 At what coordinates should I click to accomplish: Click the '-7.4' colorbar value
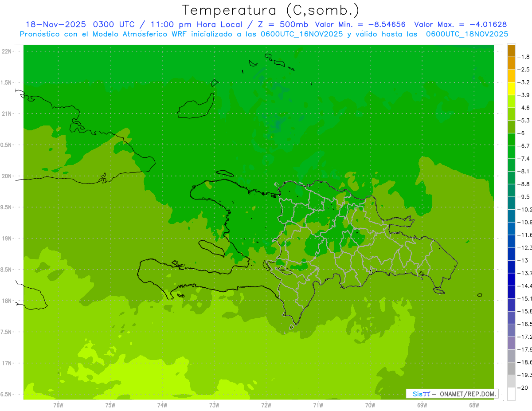coord(523,159)
